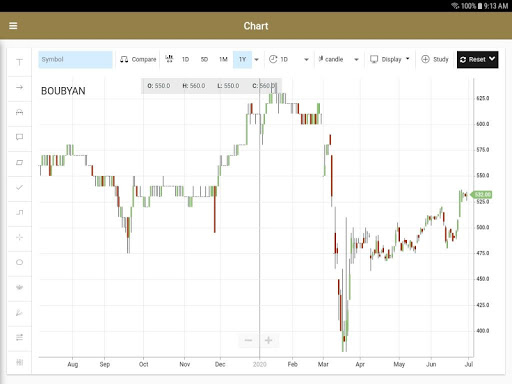Select the comment callout tool
The height and width of the screenshot is (384, 512).
click(x=19, y=137)
